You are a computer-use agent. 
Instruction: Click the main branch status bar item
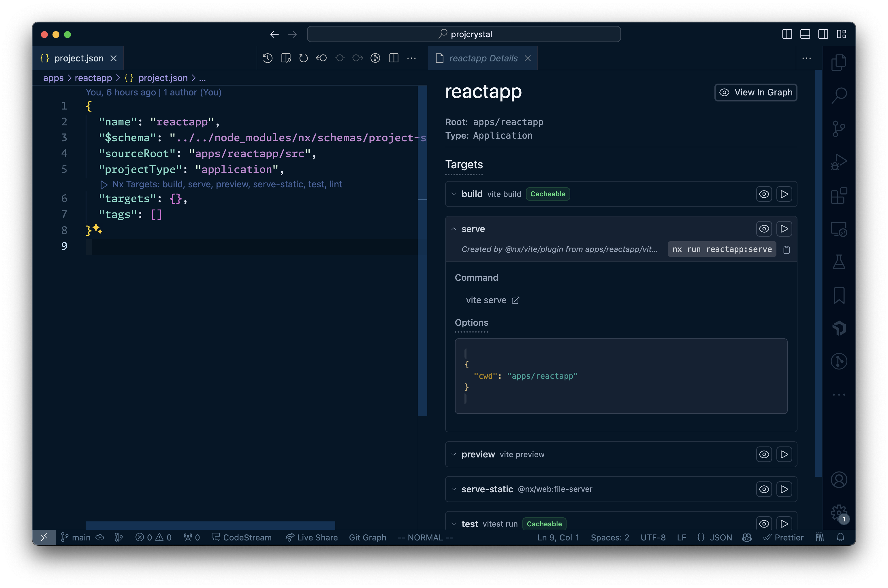click(x=76, y=537)
